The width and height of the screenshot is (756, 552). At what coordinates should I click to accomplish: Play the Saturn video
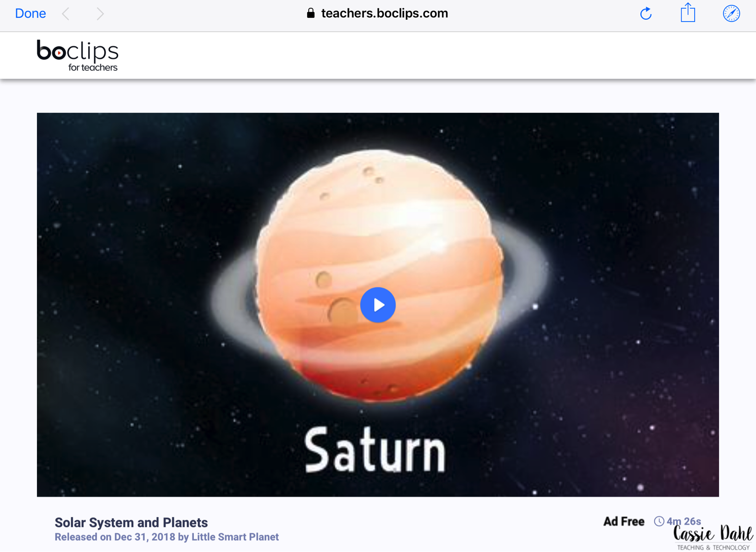point(378,305)
